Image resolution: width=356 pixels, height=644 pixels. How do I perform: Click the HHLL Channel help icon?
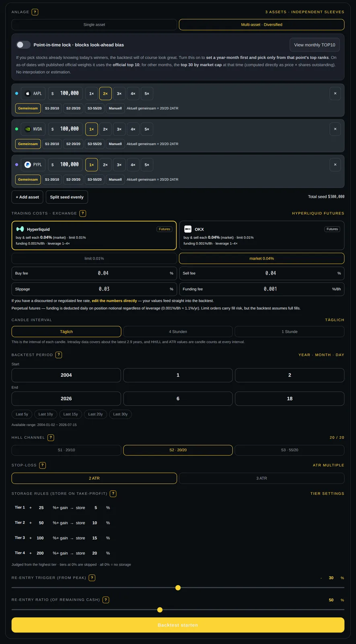pyautogui.click(x=51, y=438)
